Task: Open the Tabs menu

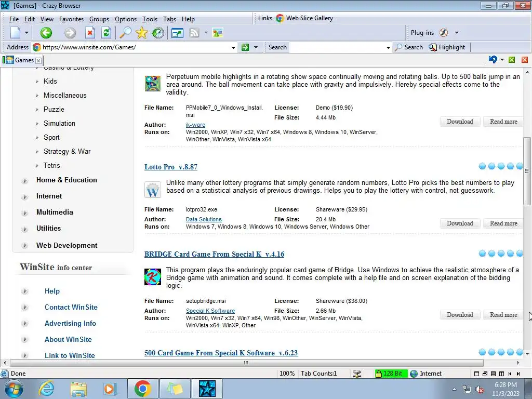Action: (x=170, y=19)
